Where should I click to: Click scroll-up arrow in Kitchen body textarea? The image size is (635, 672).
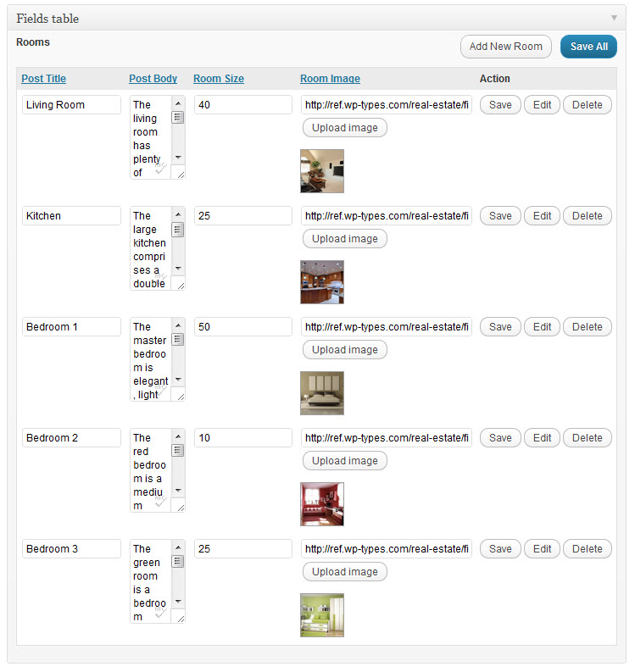(178, 214)
